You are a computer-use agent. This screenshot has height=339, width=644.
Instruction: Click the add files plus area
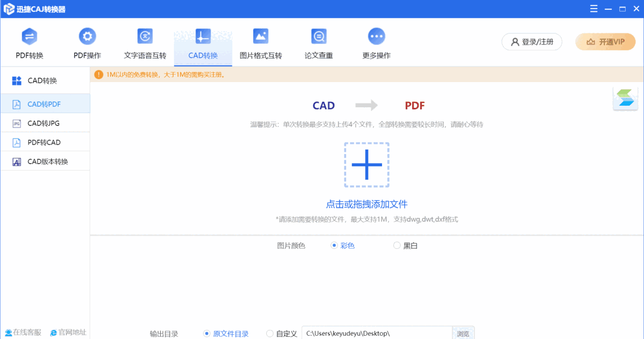pyautogui.click(x=367, y=165)
